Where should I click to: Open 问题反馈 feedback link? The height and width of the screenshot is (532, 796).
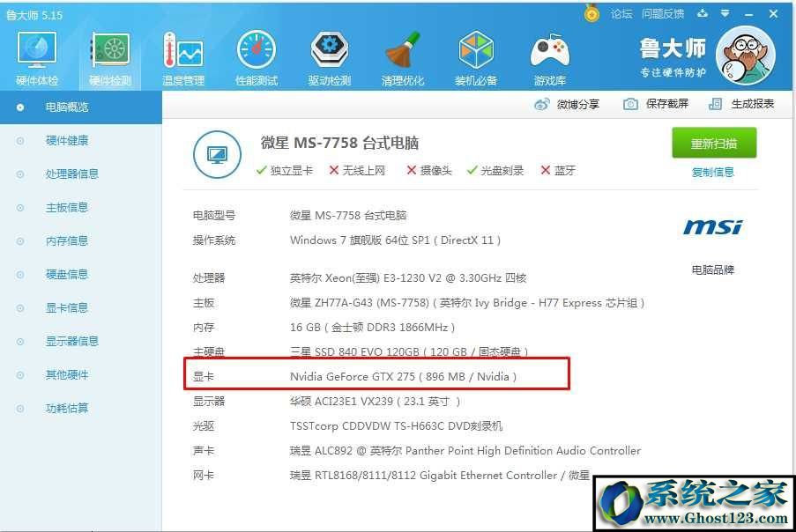point(663,14)
